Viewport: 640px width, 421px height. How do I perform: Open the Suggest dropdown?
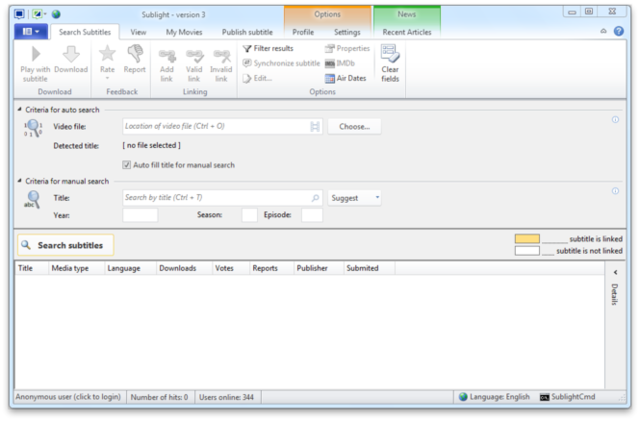click(354, 198)
